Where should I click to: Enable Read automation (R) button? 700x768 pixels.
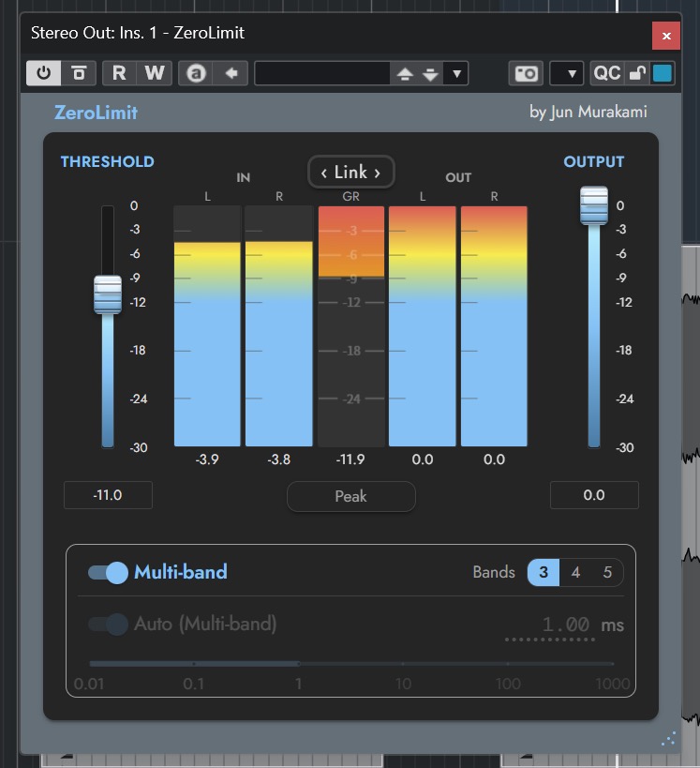119,73
